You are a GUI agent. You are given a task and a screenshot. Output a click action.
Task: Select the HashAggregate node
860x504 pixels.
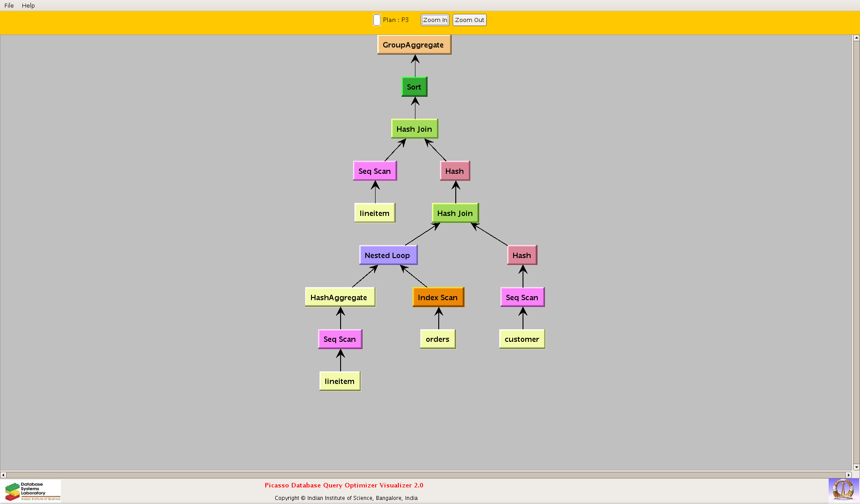[x=339, y=297]
